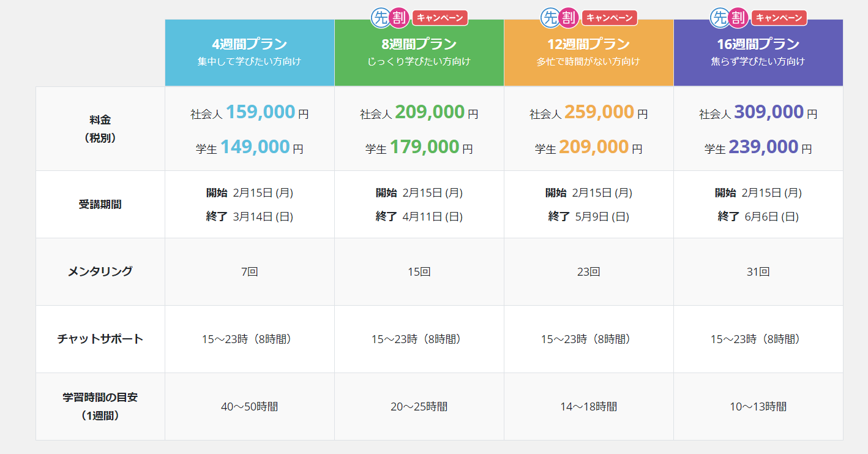Click the 料金（税別） row label
The height and width of the screenshot is (454, 868).
point(100,129)
